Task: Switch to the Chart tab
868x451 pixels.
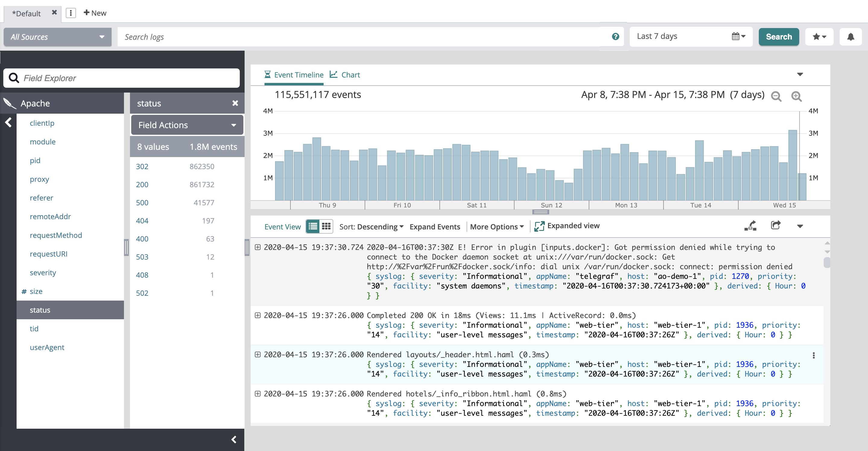Action: click(345, 75)
